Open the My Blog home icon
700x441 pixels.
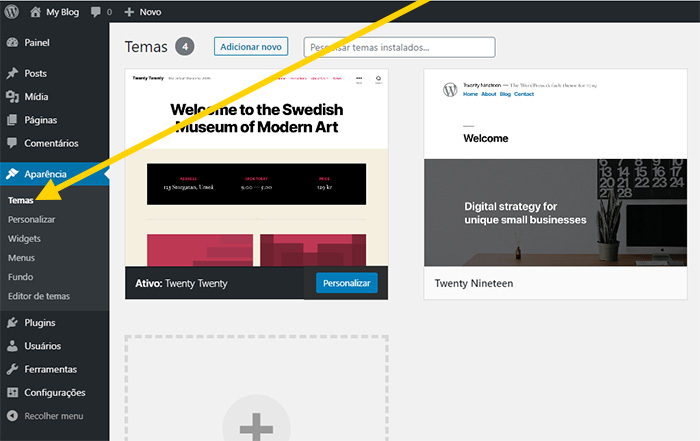coord(35,12)
